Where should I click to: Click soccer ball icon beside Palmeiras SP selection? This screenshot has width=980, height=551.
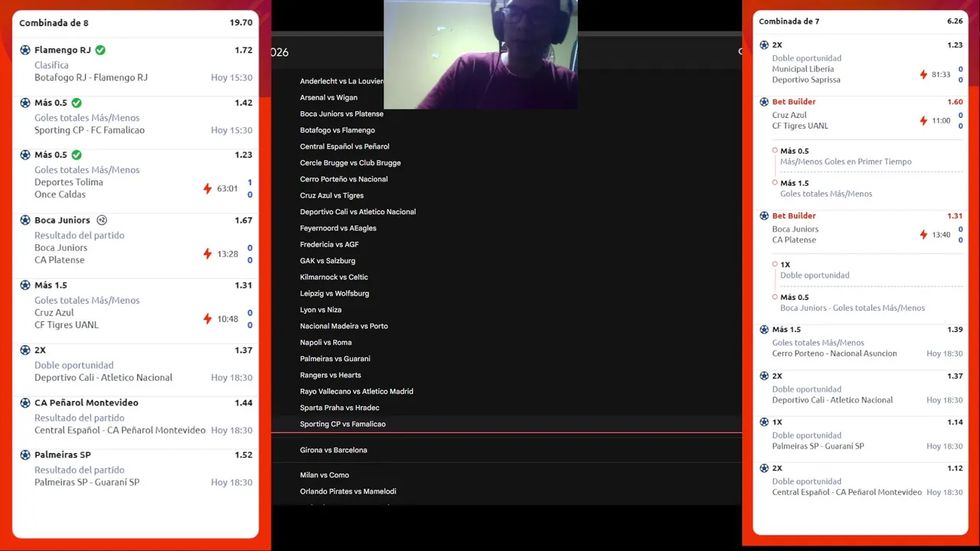(25, 455)
